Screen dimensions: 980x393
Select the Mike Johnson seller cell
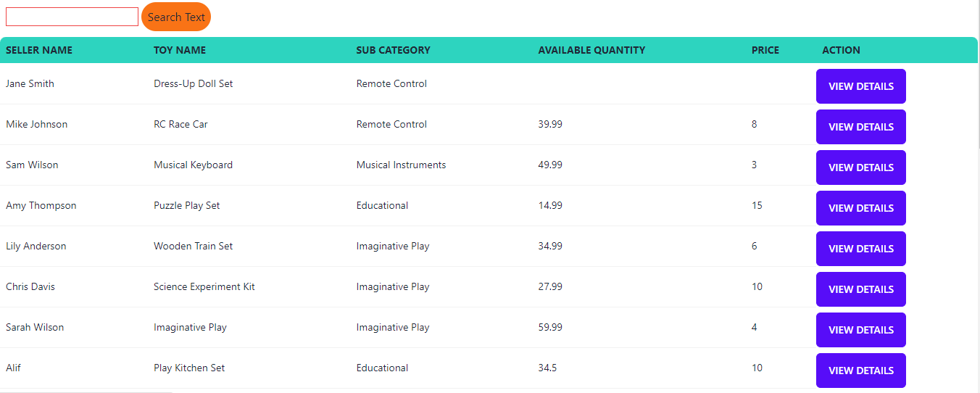[36, 124]
